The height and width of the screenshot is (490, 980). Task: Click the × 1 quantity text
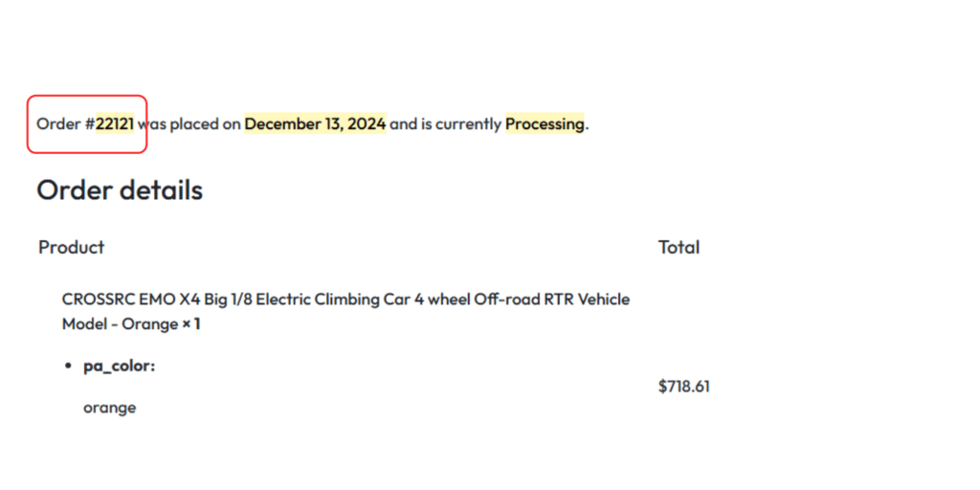tap(191, 324)
